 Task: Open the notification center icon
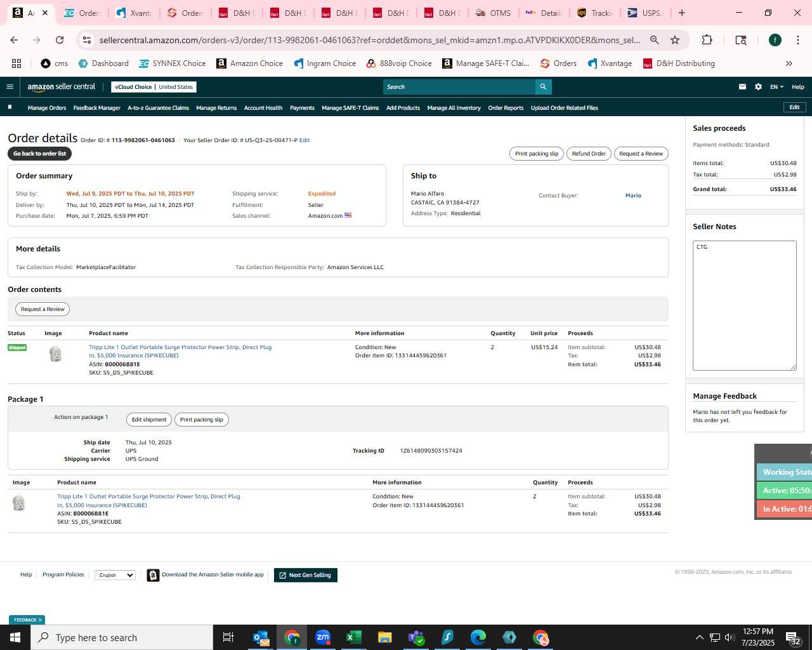[793, 638]
